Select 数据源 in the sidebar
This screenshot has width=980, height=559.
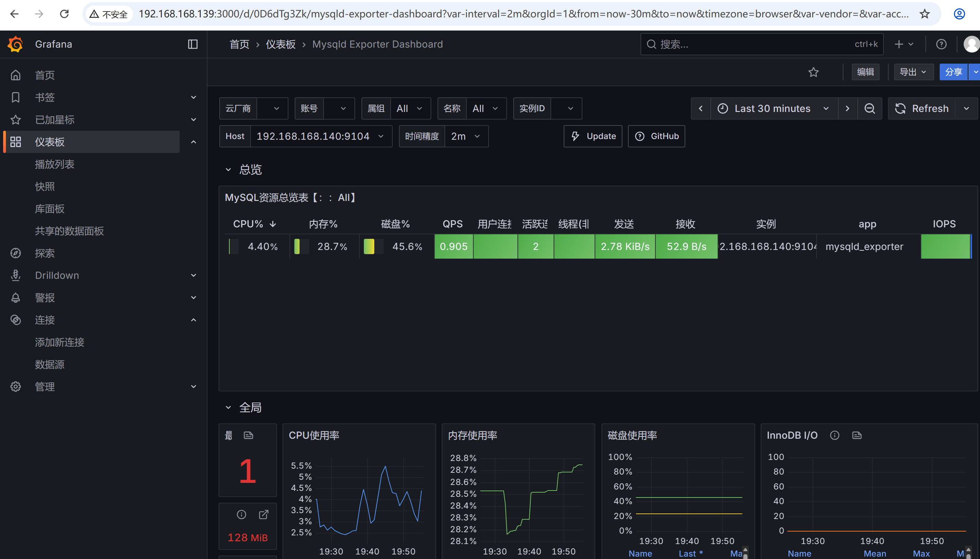point(49,364)
